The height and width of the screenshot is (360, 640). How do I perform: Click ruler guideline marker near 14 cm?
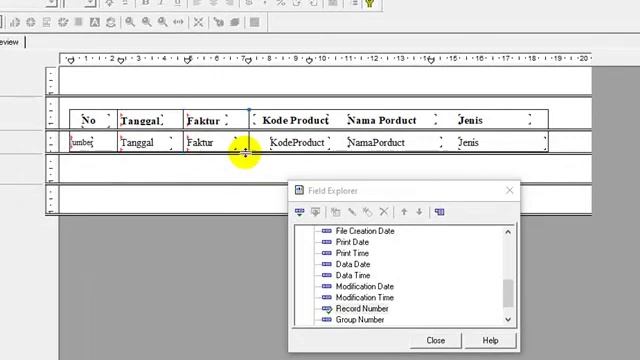click(x=431, y=61)
